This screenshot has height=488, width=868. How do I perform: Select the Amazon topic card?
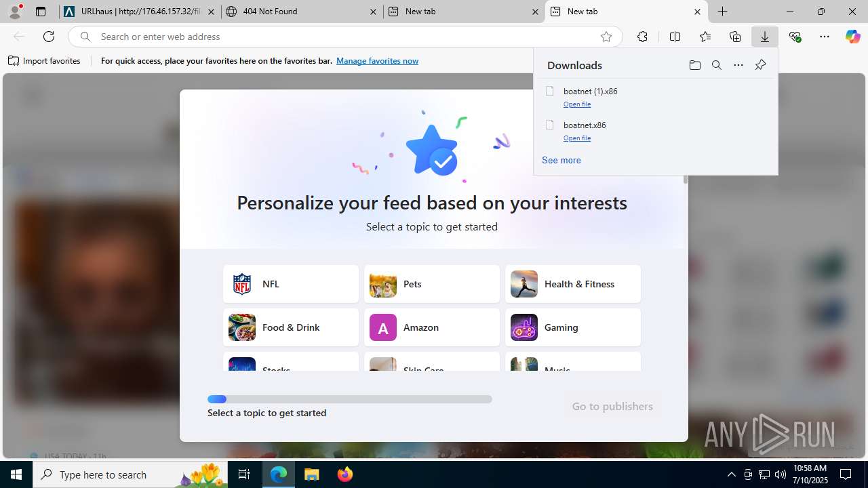[432, 327]
